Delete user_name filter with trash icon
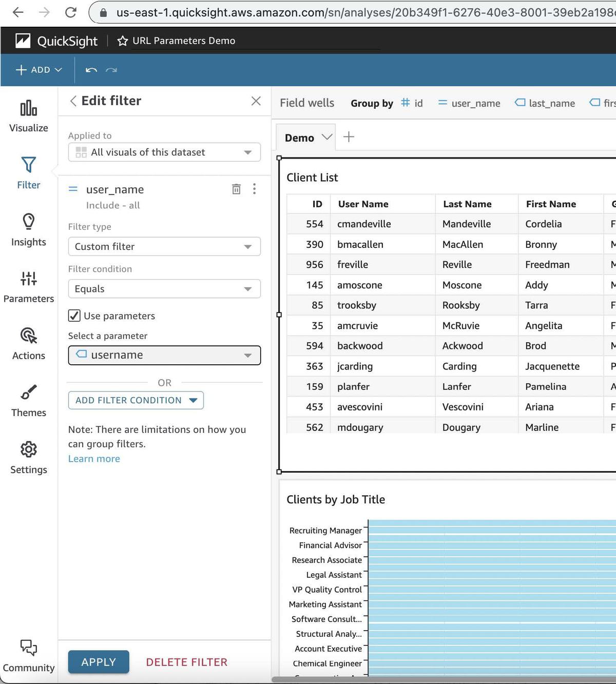Viewport: 616px width, 684px height. tap(236, 189)
